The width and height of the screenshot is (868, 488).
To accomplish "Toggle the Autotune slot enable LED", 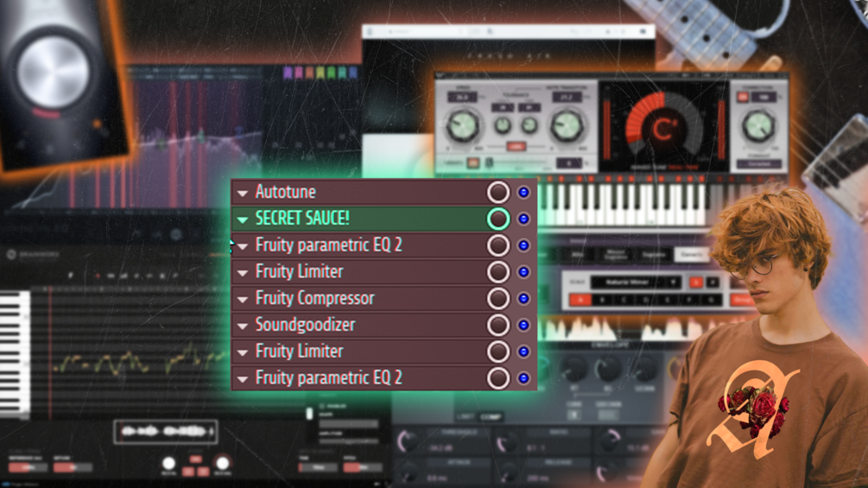I will [523, 192].
